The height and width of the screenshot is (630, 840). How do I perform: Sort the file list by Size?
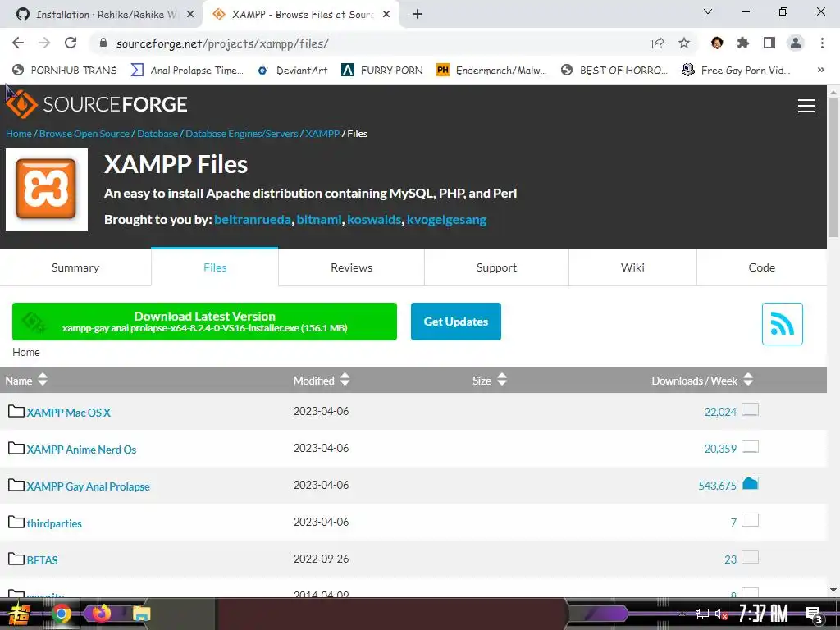click(489, 380)
